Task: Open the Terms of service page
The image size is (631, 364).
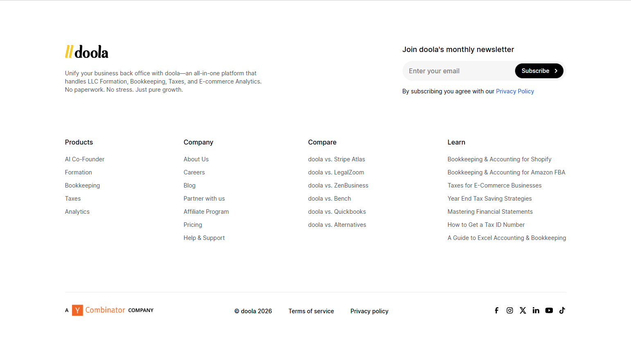Action: (x=311, y=311)
